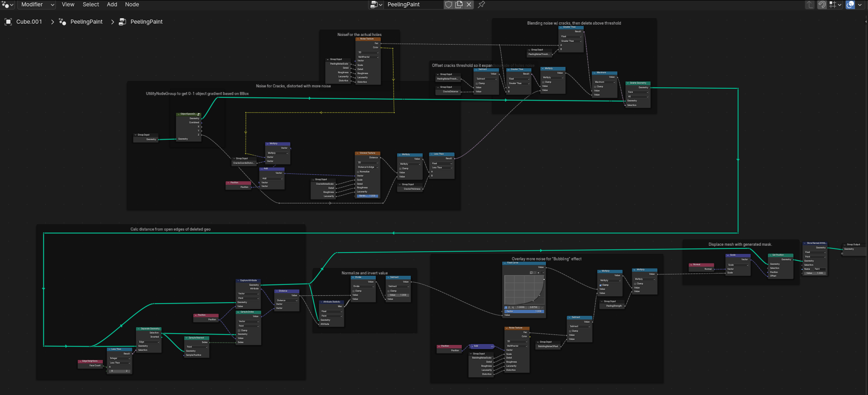868x395 pixels.
Task: Click the Float Curve zoom reset tool icon
Action: [x=531, y=273]
